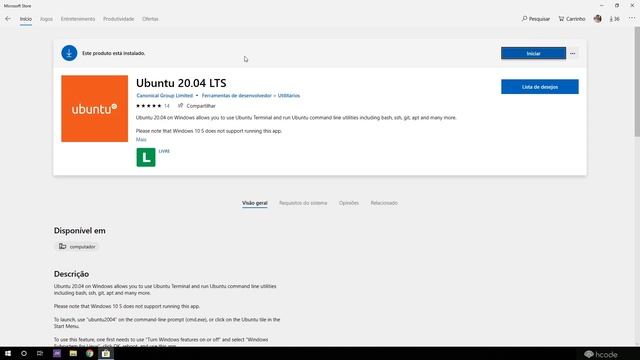Open the Utilitários category link
This screenshot has height=360, width=640.
(289, 96)
